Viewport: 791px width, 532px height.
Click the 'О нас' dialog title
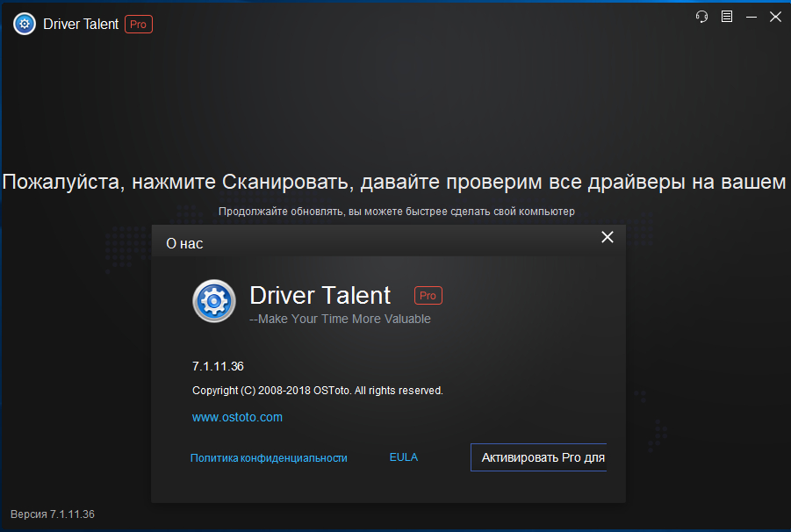coord(184,243)
